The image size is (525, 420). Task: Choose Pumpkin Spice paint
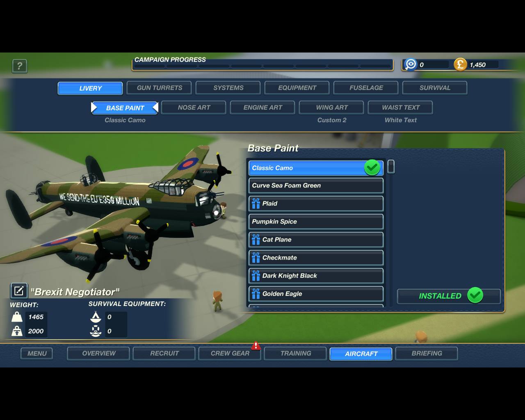316,221
